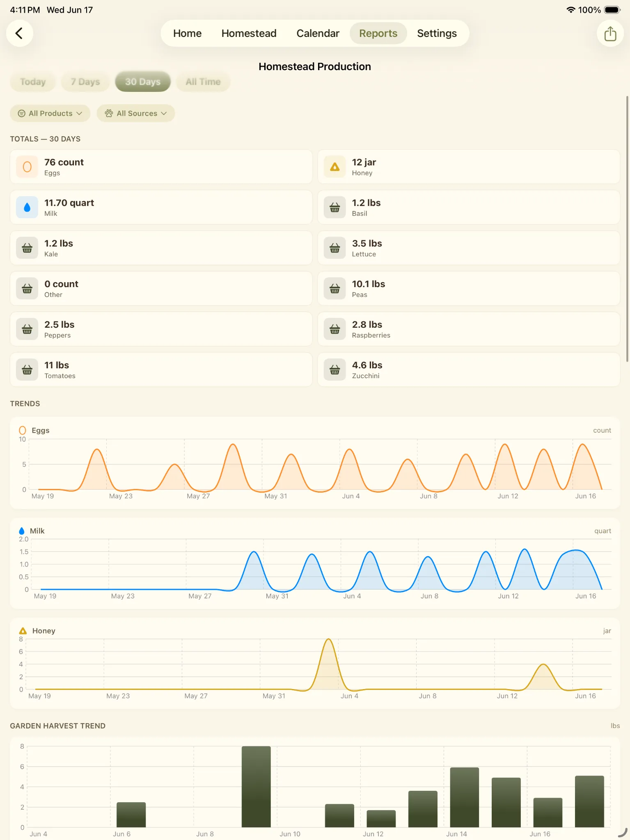
Task: Click the Basil basket icon
Action: 335,208
